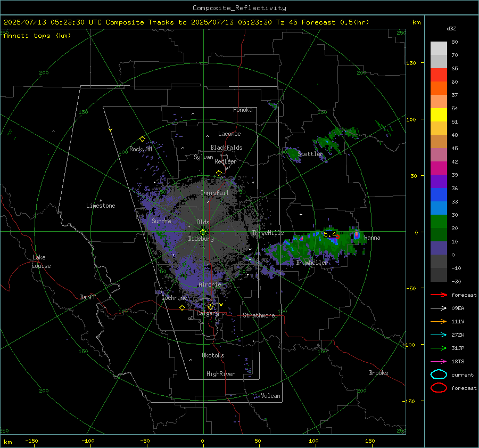Screen dimensions: 479x448
Task: Click the Blackfalds city label
Action: point(226,148)
